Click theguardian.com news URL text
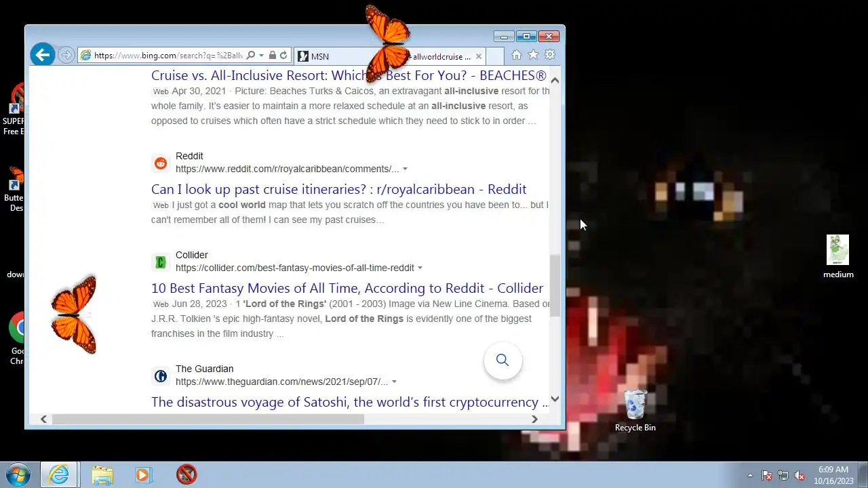Screen dimensions: 868x488 pos(281,382)
